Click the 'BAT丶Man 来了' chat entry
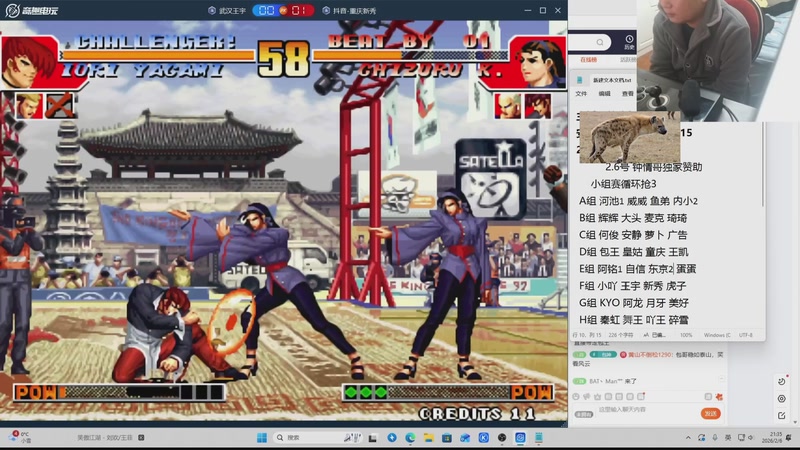The width and height of the screenshot is (800, 450). coord(613,381)
